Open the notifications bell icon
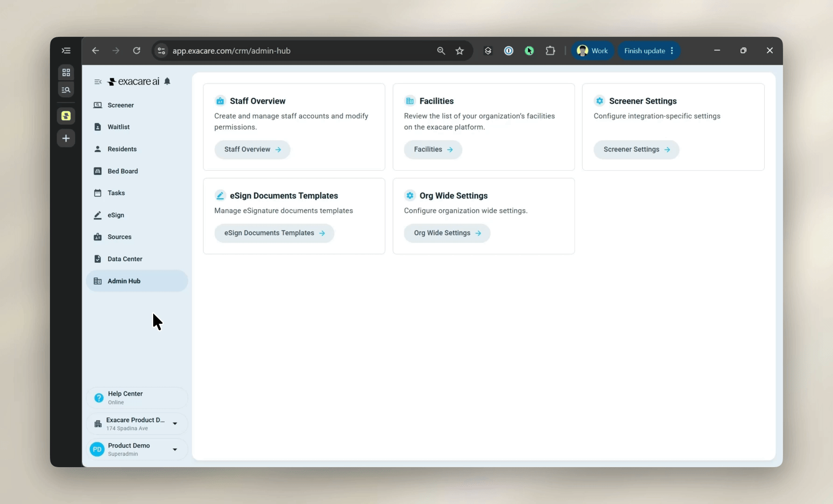Viewport: 833px width, 504px height. pos(167,81)
